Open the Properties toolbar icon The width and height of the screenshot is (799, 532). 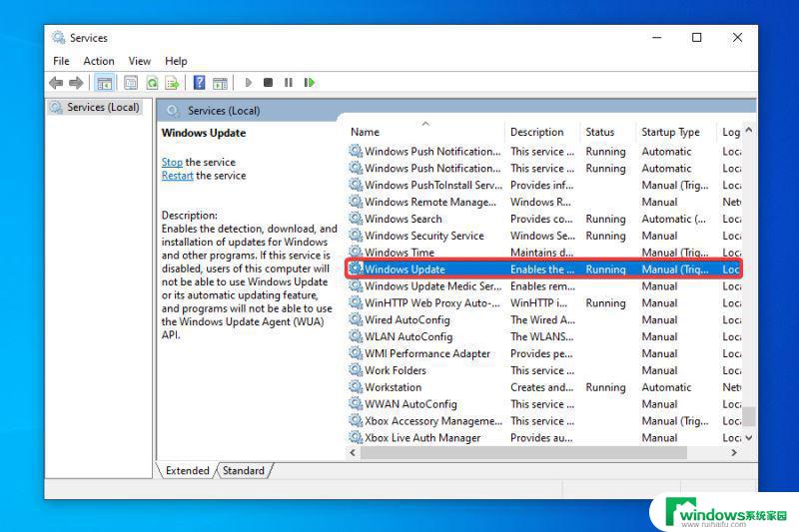(x=131, y=83)
